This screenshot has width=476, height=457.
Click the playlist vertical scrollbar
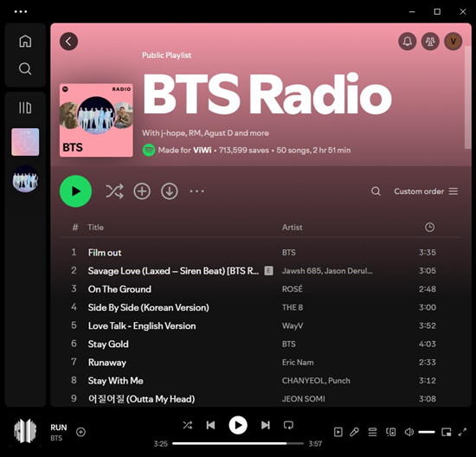tap(467, 97)
